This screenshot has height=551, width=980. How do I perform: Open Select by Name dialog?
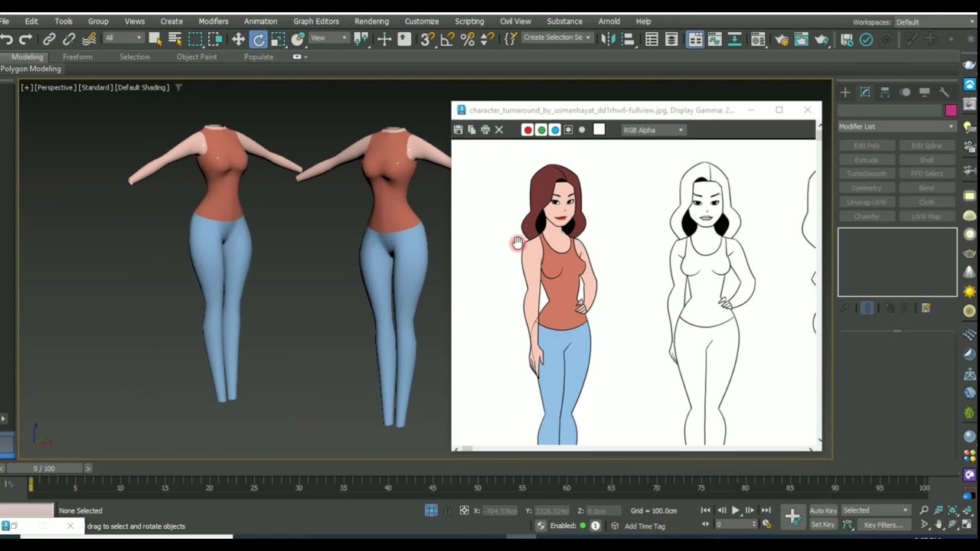175,39
